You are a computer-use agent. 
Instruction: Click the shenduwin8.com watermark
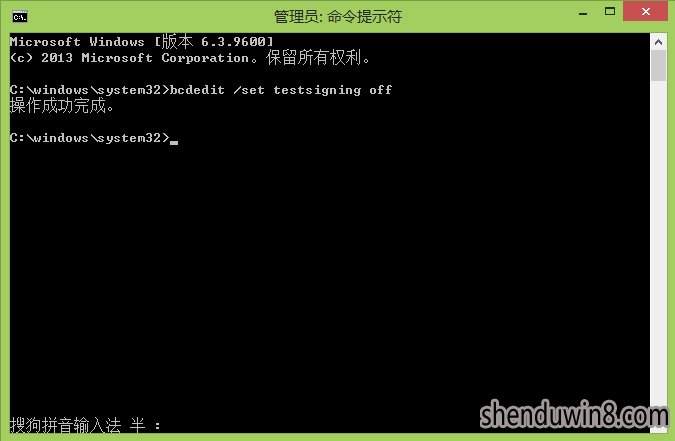(x=575, y=414)
